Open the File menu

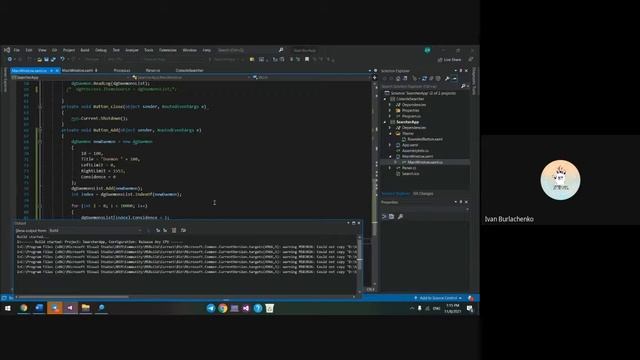pos(17,50)
